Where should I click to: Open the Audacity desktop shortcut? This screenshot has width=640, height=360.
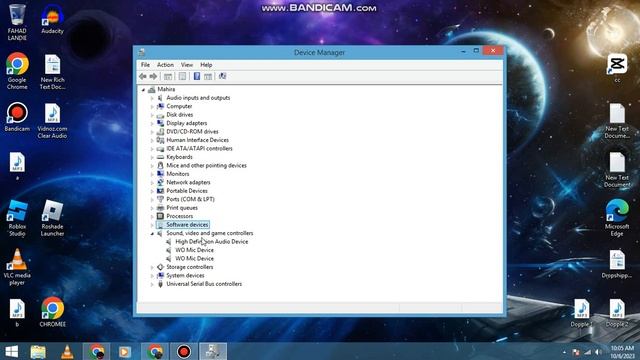coord(52,19)
